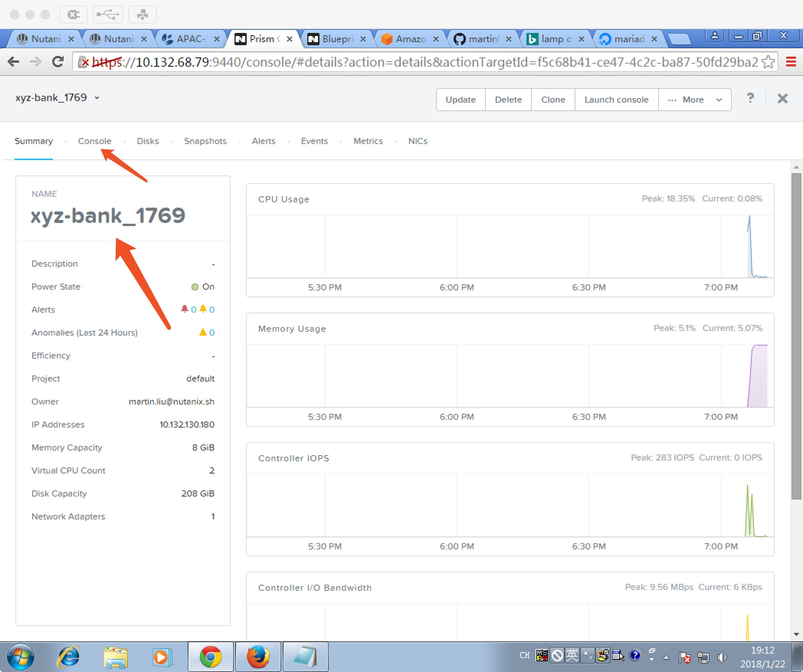Click the Delete button

tap(508, 100)
